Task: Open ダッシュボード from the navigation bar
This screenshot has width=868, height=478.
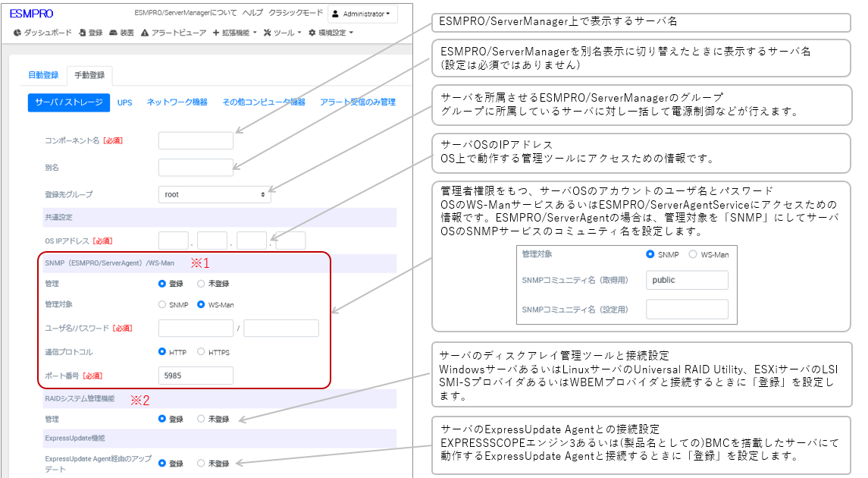Action: [42, 33]
